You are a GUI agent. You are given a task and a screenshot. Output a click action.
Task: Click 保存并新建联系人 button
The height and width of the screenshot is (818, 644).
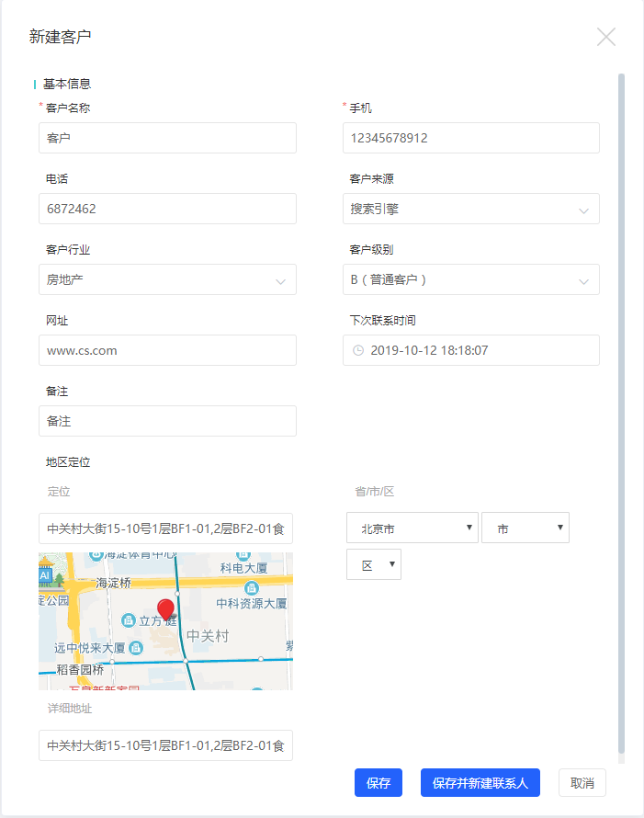click(480, 783)
